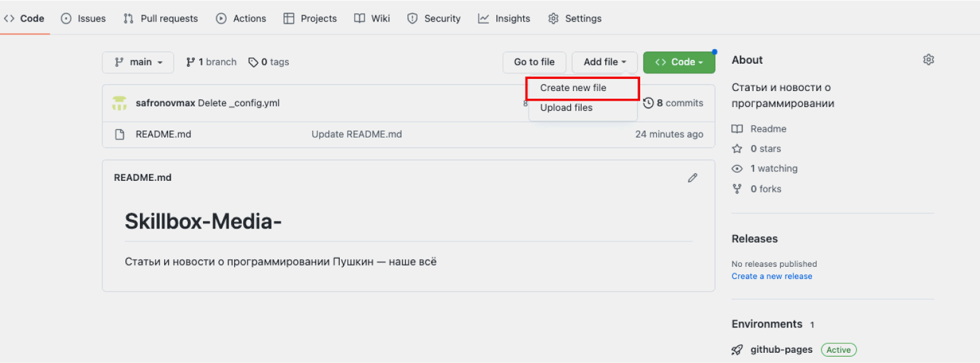Click the star icon in About

(737, 148)
